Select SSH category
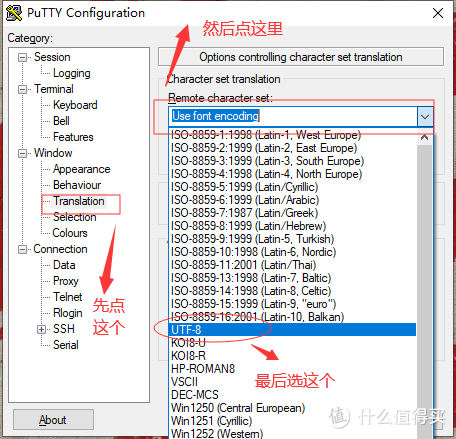Screen dimensions: 456x439 click(64, 329)
